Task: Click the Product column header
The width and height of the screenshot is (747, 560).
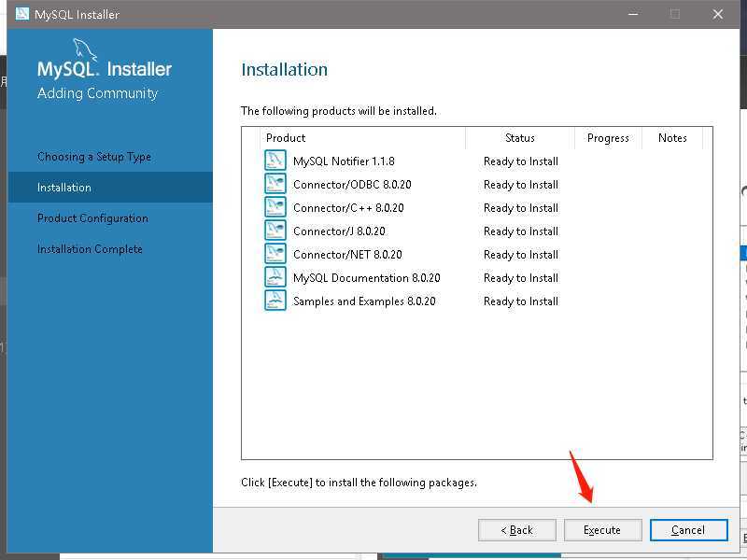Action: coord(363,138)
